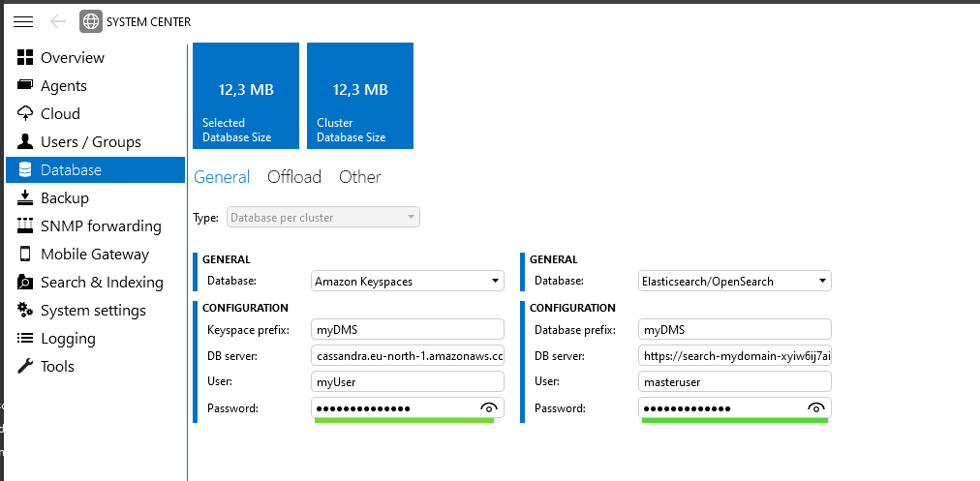Open the Elasticsearch/OpenSearch database dropdown
The width and height of the screenshot is (980, 481).
tap(822, 282)
